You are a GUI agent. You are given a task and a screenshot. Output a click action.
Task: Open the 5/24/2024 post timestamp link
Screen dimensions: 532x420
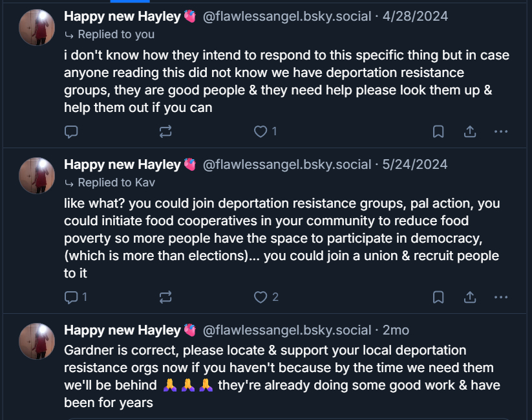tap(414, 164)
